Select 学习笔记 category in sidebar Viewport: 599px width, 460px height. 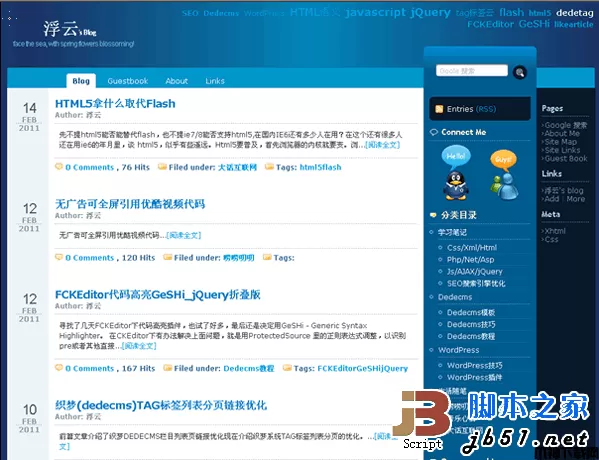[x=452, y=232]
